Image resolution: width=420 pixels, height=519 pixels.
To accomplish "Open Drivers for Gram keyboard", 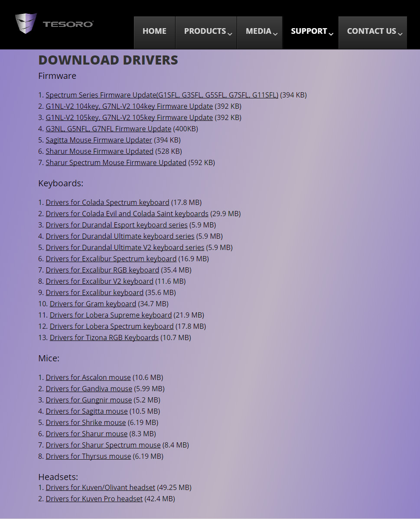I will point(93,304).
